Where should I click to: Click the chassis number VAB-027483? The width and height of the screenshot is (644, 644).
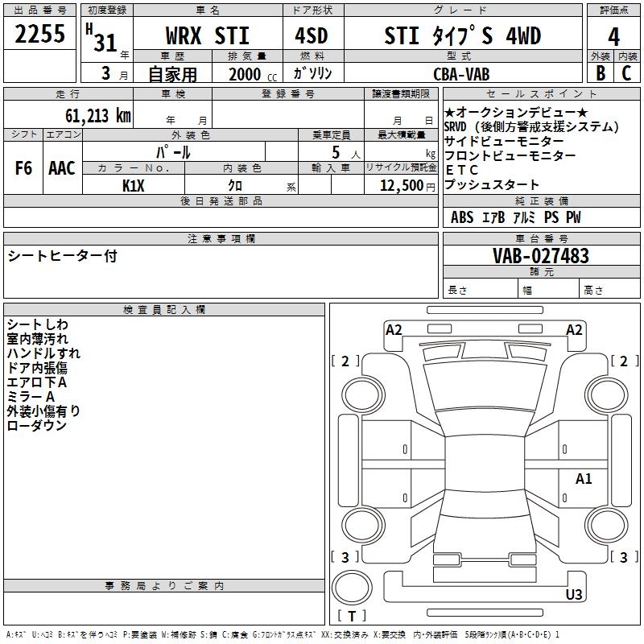pos(541,256)
